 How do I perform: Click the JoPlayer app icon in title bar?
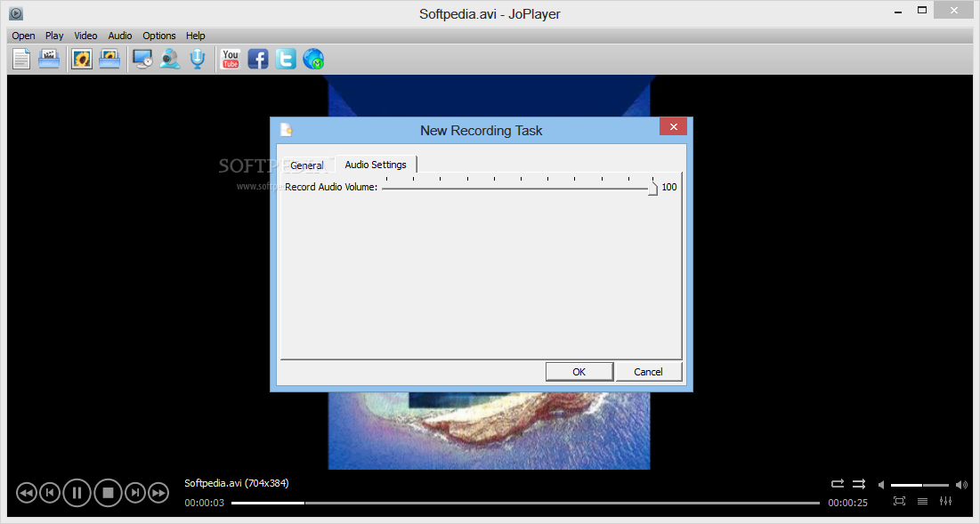16,13
